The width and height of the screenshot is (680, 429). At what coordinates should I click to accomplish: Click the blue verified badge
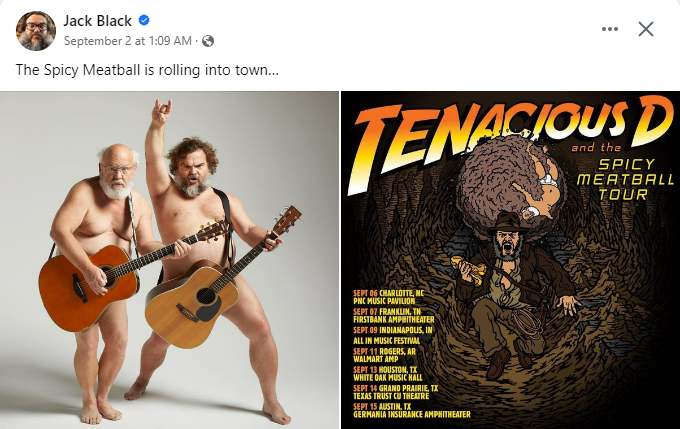click(x=144, y=21)
